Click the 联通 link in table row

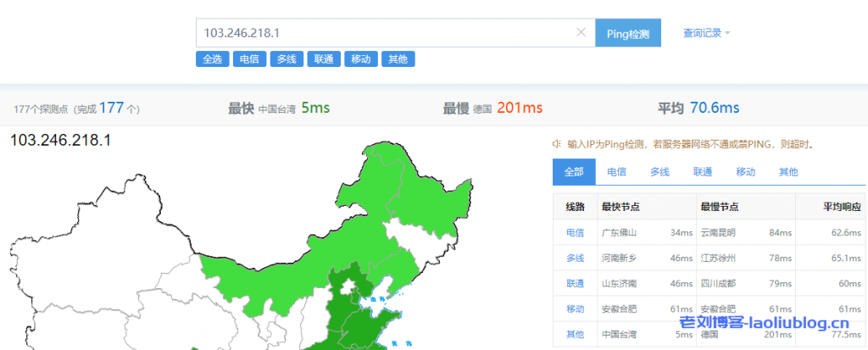(x=575, y=283)
